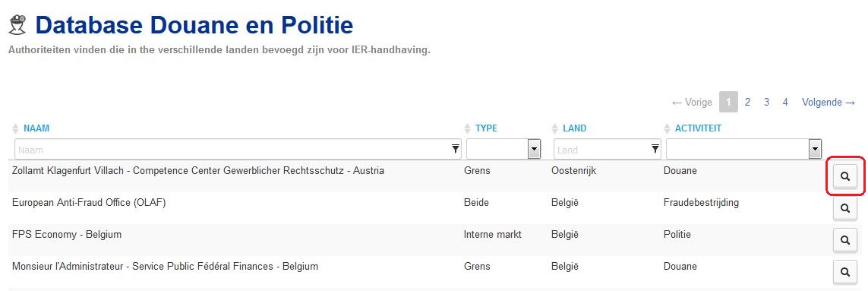View Monsieur l'Administrateur row details

pos(844,272)
